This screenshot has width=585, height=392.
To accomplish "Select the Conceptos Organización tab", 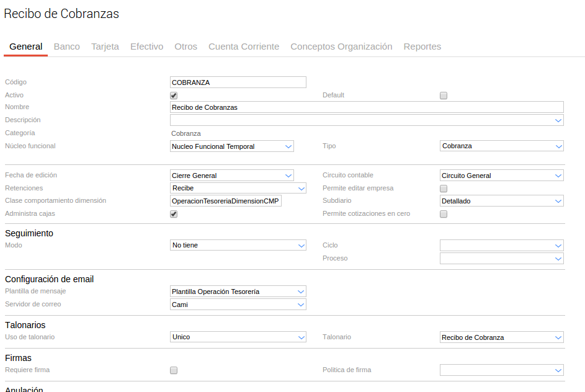I will click(341, 47).
